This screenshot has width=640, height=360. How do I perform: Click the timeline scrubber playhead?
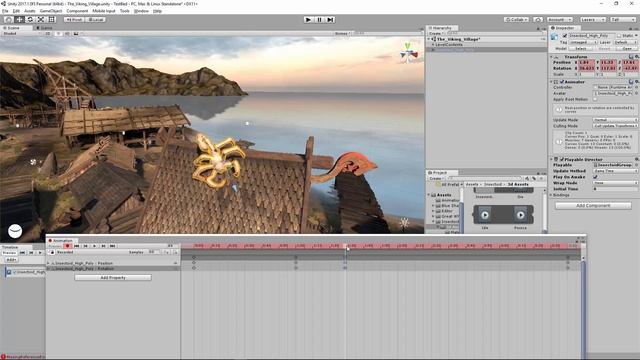tap(347, 246)
